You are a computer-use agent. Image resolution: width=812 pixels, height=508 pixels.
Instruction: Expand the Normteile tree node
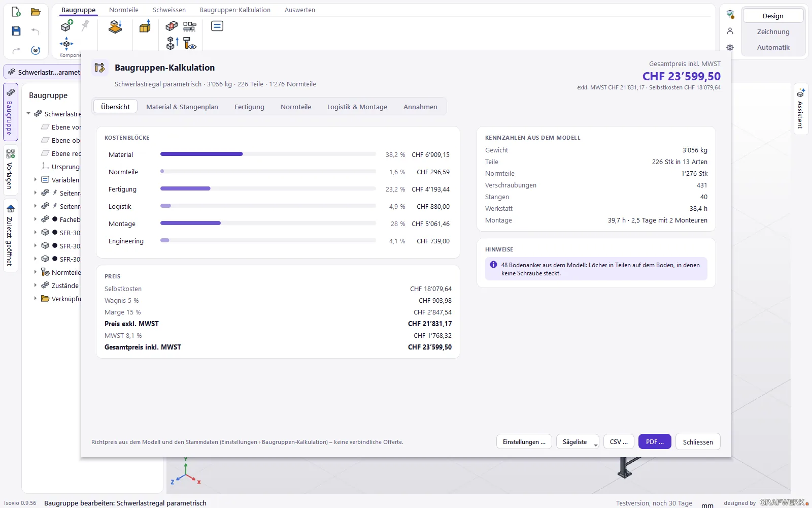35,272
